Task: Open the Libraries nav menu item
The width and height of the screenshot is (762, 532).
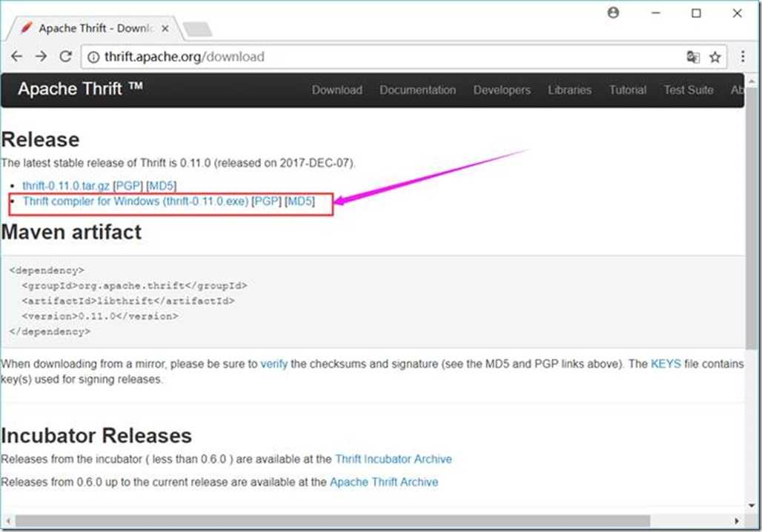Action: tap(569, 90)
